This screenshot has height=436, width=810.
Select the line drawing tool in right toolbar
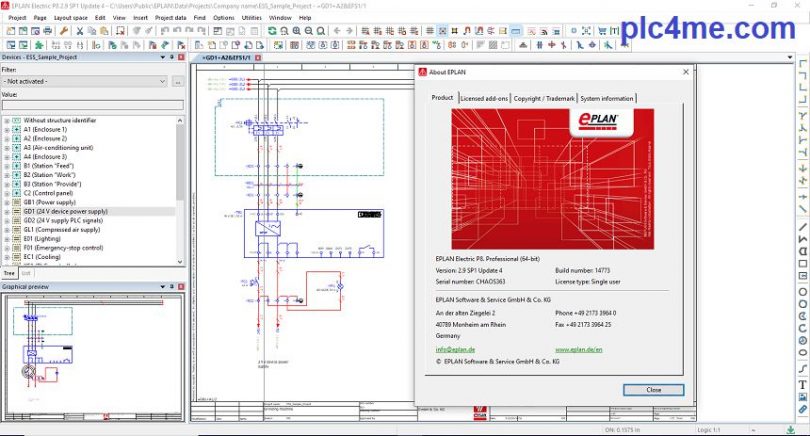point(802,226)
